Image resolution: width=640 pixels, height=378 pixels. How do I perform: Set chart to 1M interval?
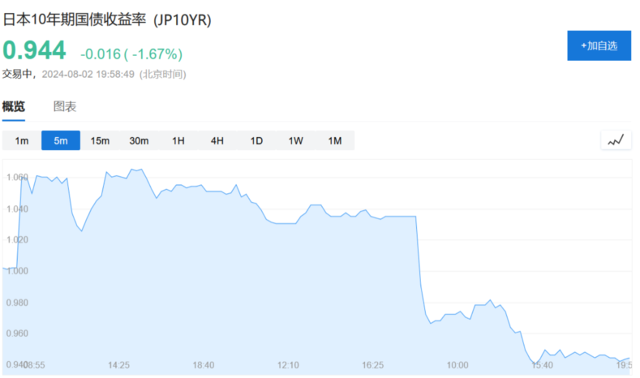click(335, 140)
